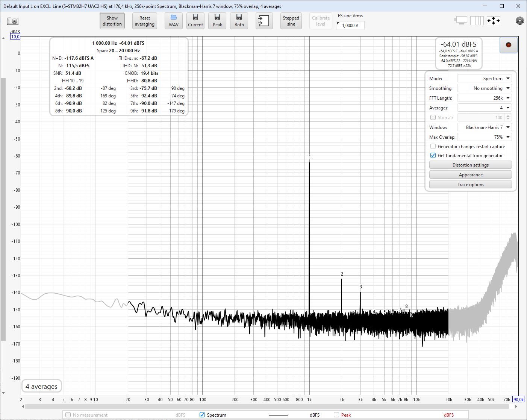Click the dBFS top limit value 10,0
Viewport: 527px width, 420px height.
pos(15,37)
